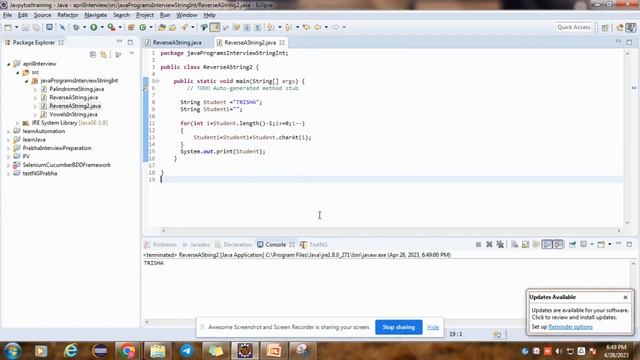
Task: Toggle Scroll Lock in the Console toolbar
Action: [x=525, y=244]
